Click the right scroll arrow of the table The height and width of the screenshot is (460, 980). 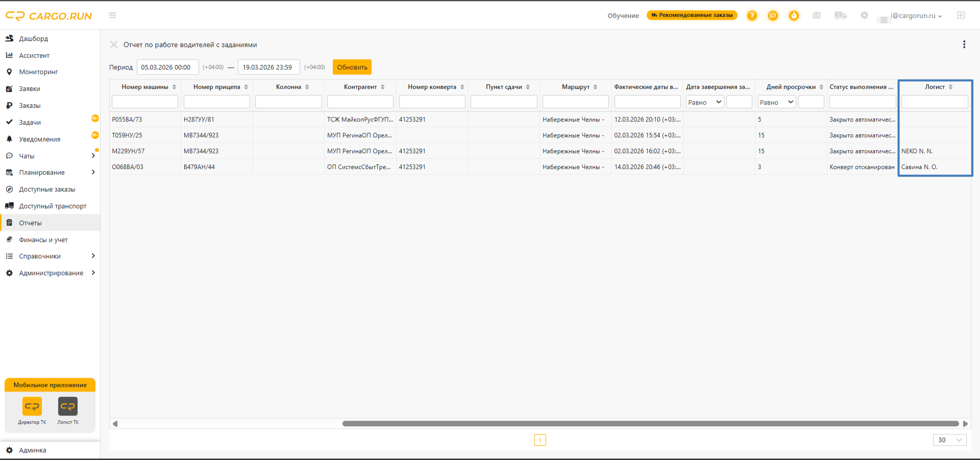click(x=965, y=424)
